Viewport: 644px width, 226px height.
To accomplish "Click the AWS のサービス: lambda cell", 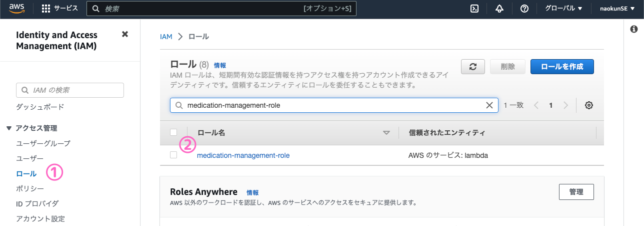I will 448,155.
